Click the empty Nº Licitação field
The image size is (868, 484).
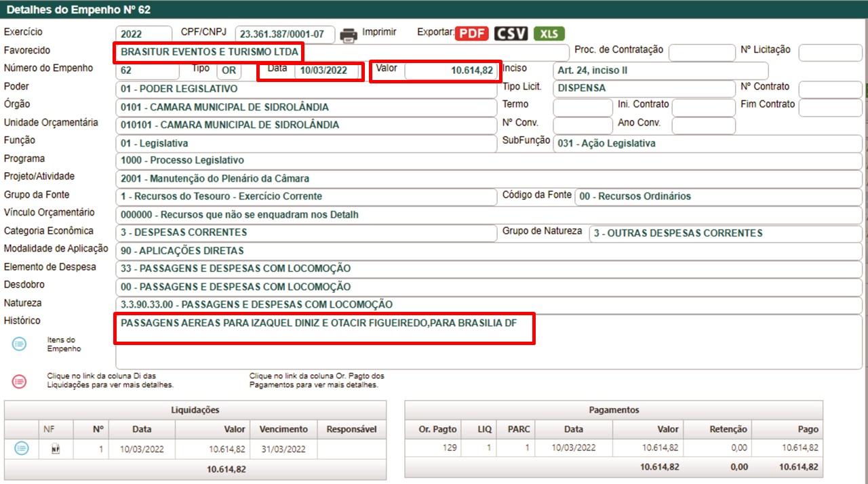[829, 53]
